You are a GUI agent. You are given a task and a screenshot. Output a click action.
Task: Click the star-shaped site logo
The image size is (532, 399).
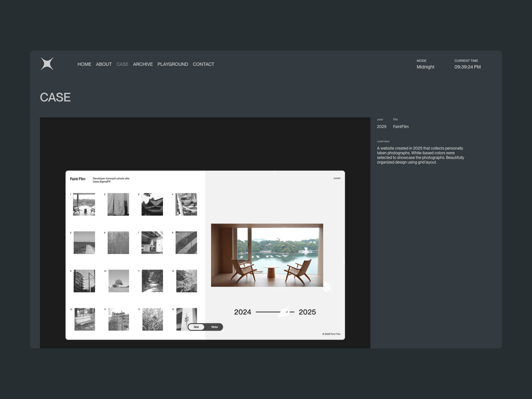point(47,64)
